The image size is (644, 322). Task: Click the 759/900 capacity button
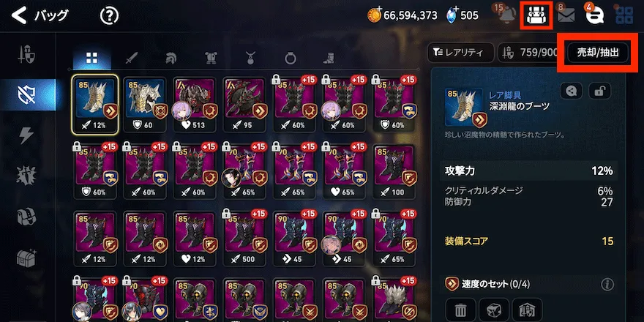[529, 52]
